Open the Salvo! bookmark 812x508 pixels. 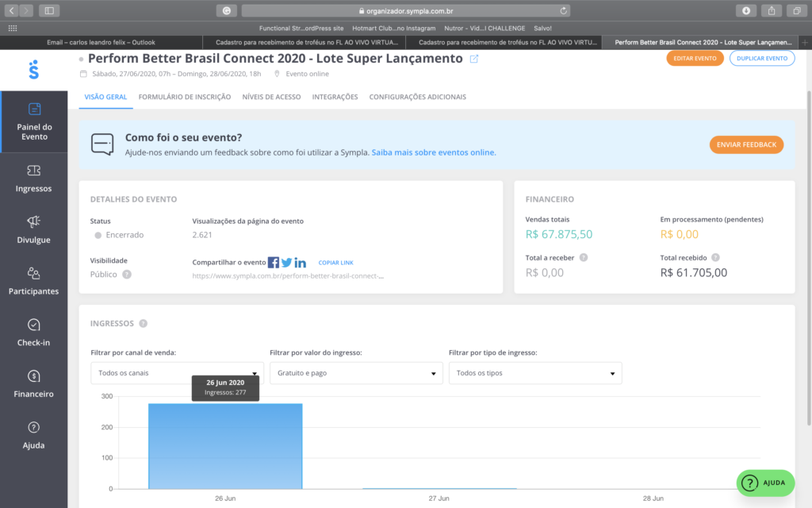tap(542, 29)
